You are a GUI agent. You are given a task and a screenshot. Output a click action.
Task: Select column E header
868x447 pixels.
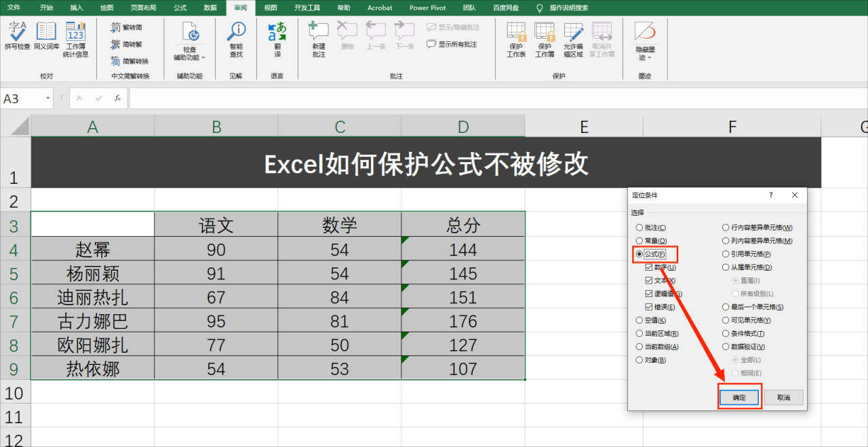(584, 126)
